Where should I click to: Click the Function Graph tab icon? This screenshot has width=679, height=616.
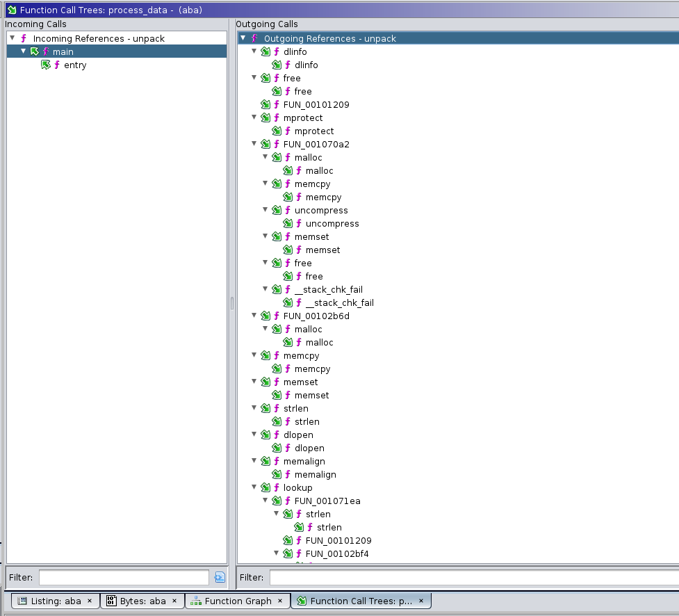196,601
